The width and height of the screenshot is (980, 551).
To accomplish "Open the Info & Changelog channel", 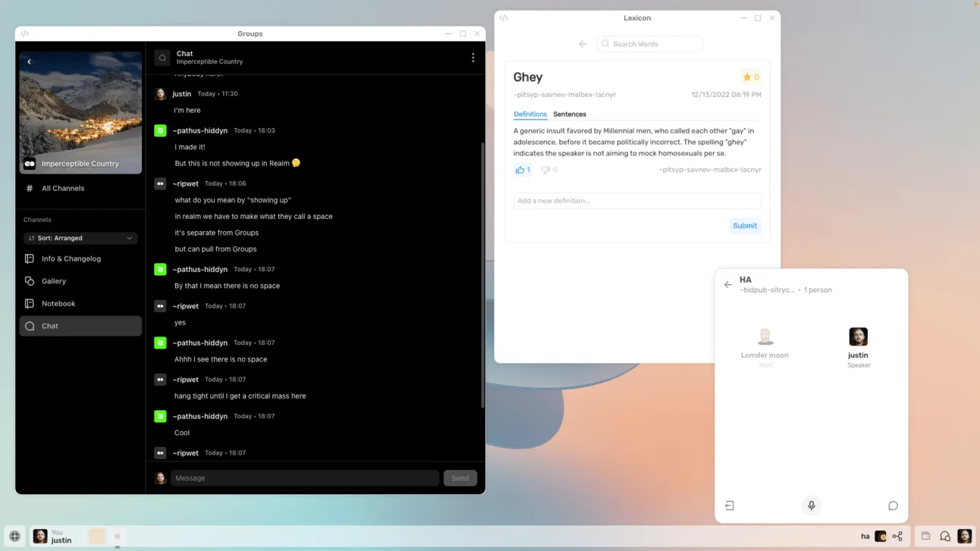I will pos(80,258).
